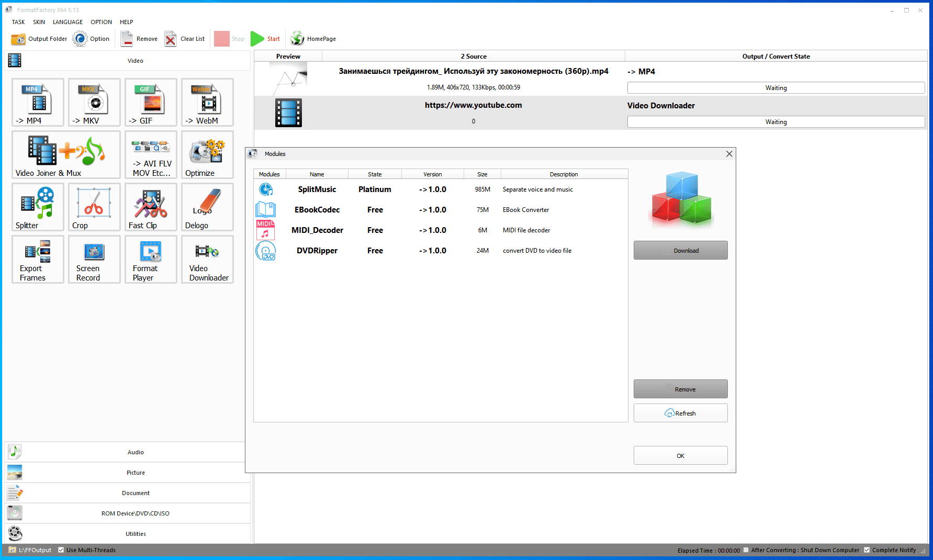Clear the task list
Screen dimensions: 933x560
pyautogui.click(x=184, y=39)
